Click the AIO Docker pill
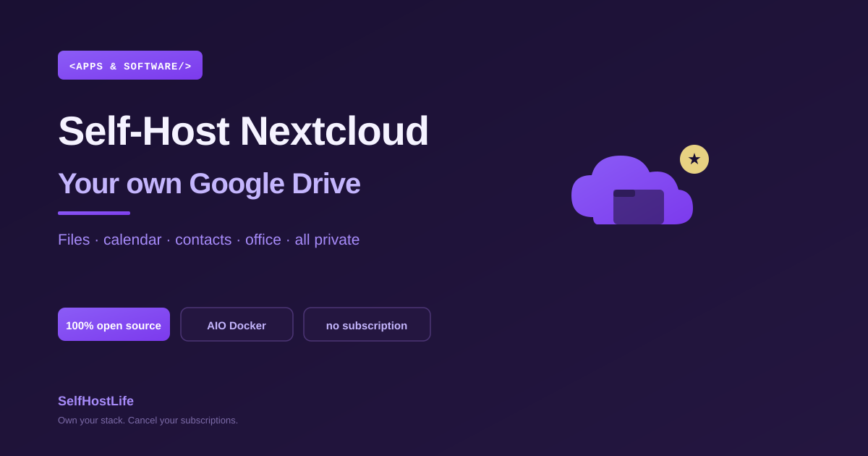Viewport: 868px width, 456px height. [x=237, y=324]
